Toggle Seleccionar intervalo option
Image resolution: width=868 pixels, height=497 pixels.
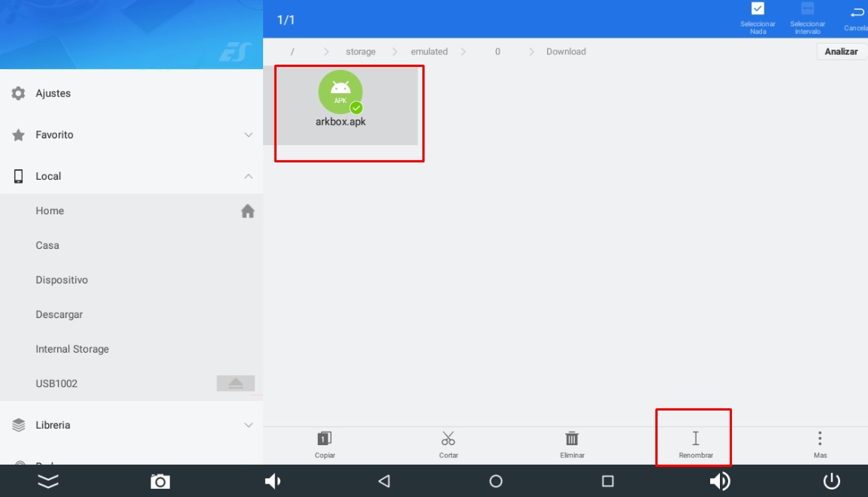tap(807, 10)
